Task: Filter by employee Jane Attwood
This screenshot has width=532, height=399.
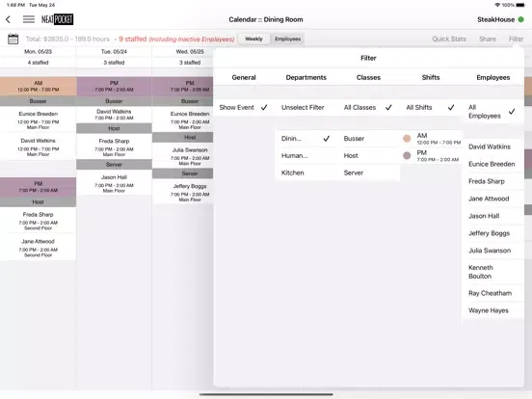Action: (x=493, y=199)
